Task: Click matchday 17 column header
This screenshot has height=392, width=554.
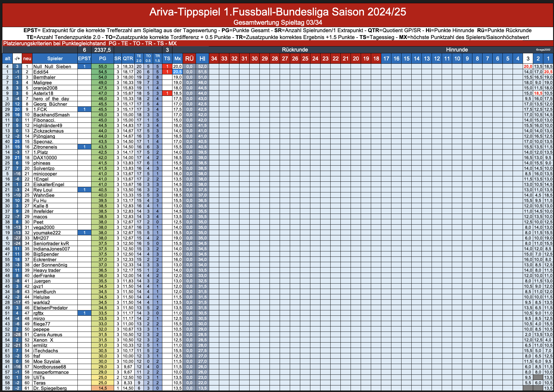Action: tap(386, 58)
